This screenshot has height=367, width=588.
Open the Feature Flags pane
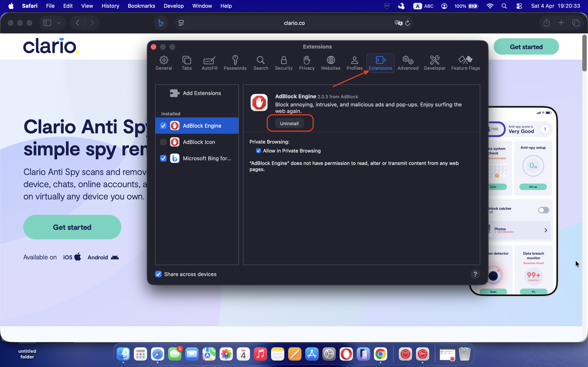pyautogui.click(x=465, y=63)
